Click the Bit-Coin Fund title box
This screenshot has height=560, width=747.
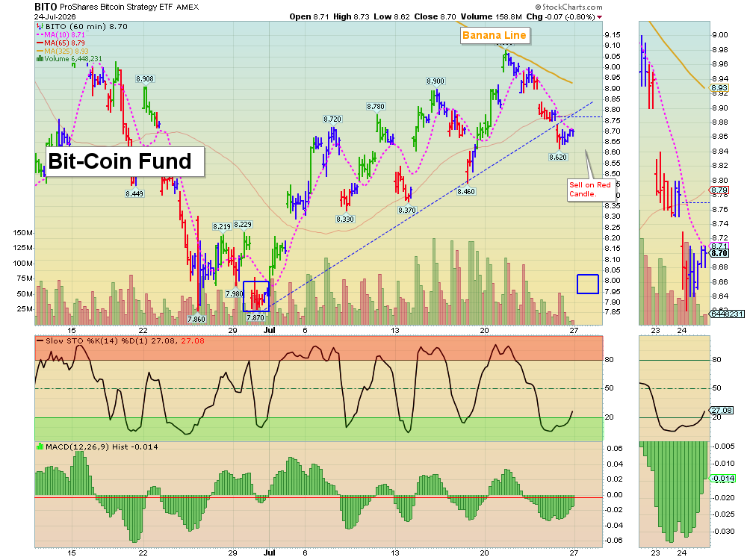pos(125,161)
